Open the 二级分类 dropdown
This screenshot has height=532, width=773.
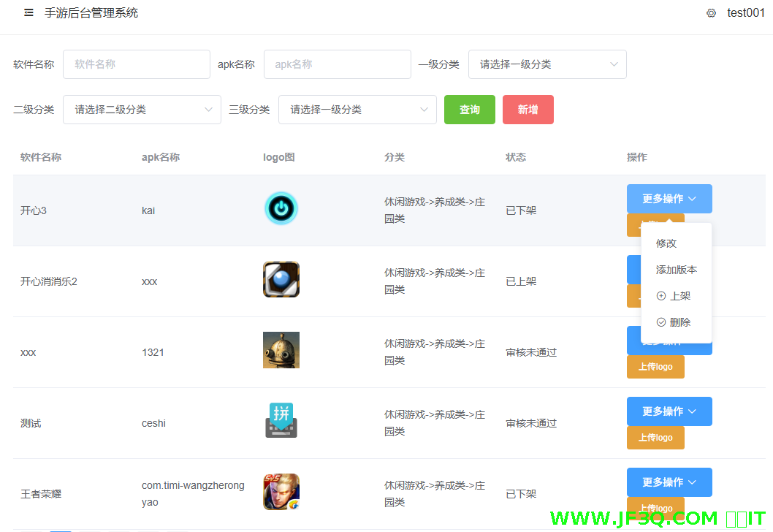[142, 109]
